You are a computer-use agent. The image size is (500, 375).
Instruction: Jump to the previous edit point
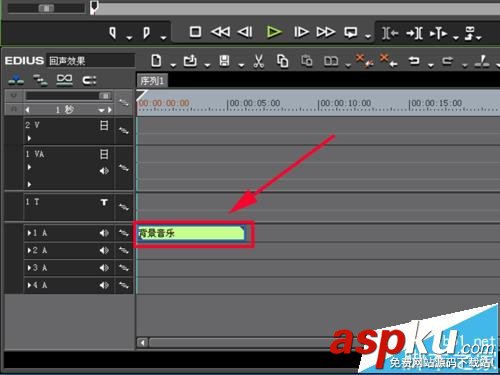coord(390,33)
